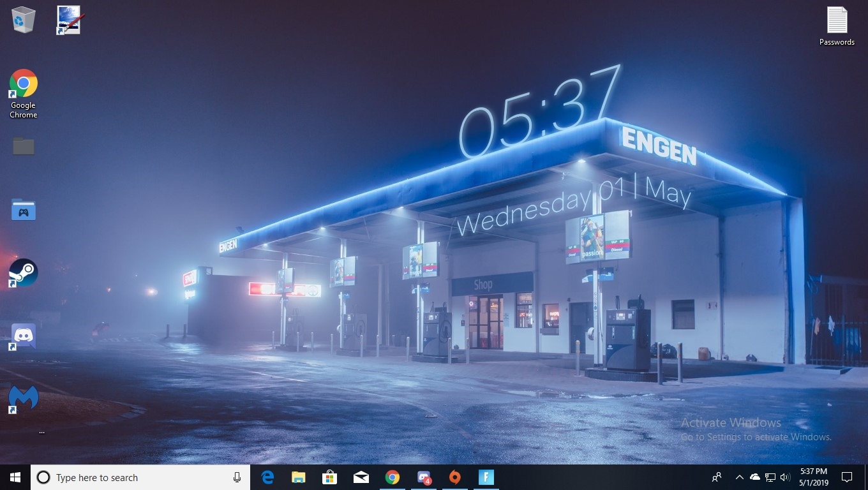The width and height of the screenshot is (868, 490).
Task: Select the blue games folder desktop icon
Action: point(24,209)
